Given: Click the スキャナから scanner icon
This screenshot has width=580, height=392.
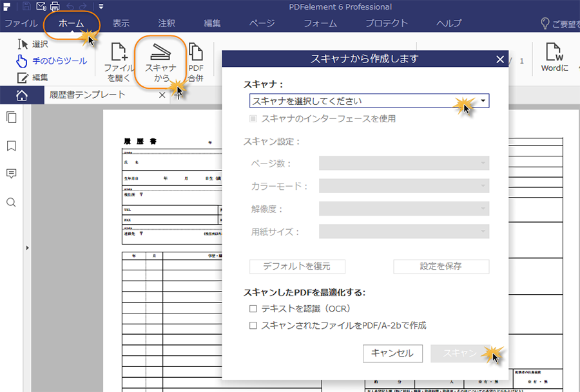Looking at the screenshot, I should point(160,62).
